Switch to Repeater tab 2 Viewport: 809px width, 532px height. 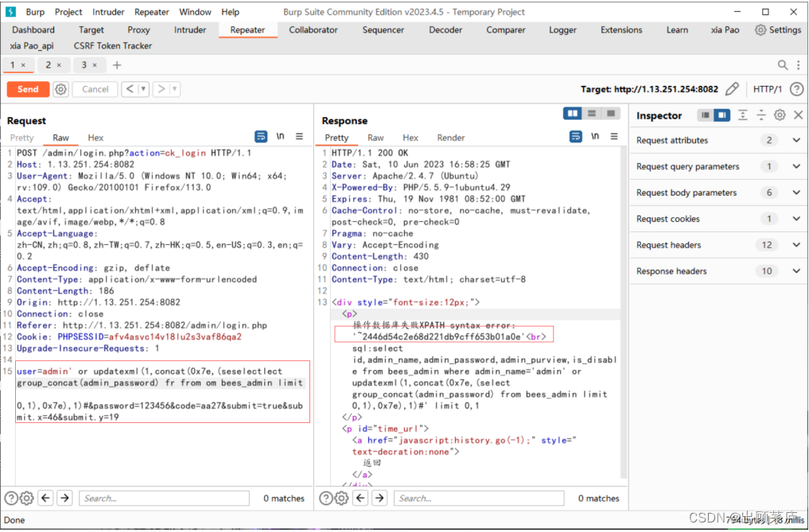click(53, 65)
